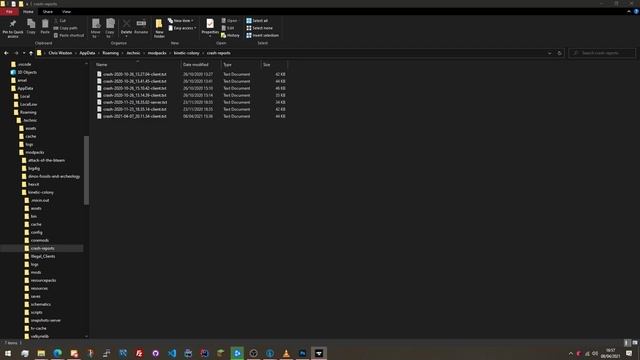Click the Back navigation arrow
This screenshot has height=360, width=640.
6,53
